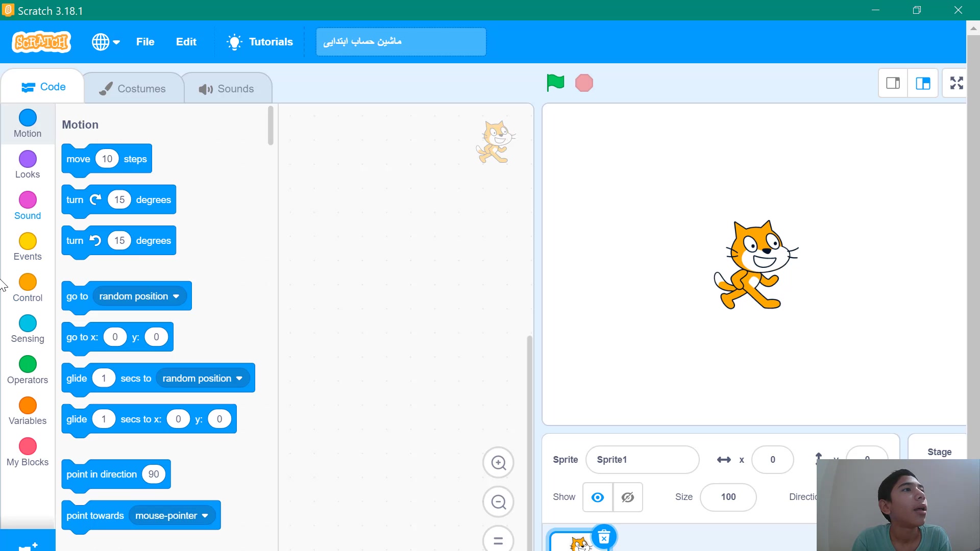The image size is (980, 551).
Task: Hide the sprite with crossed-eye icon
Action: (x=627, y=497)
